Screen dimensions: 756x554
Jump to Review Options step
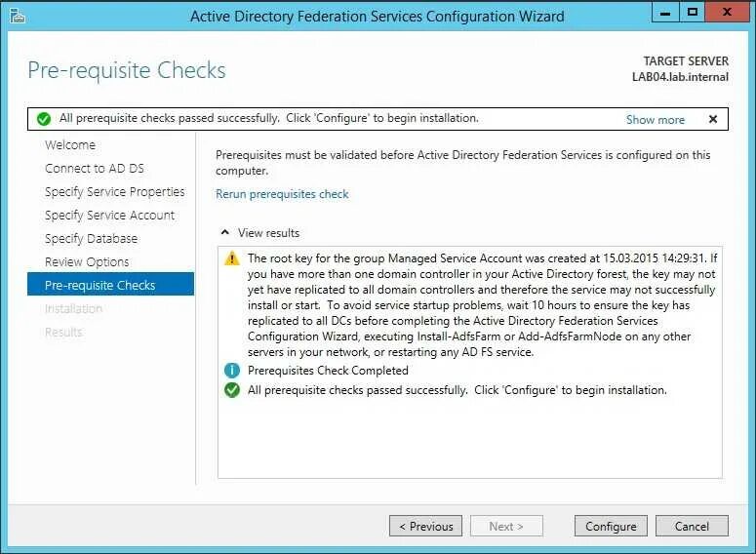[x=87, y=262]
